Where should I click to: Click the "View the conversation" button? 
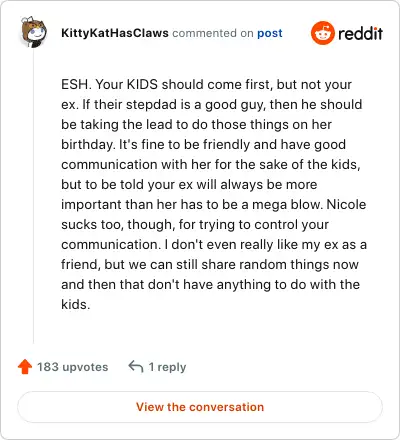[200, 407]
